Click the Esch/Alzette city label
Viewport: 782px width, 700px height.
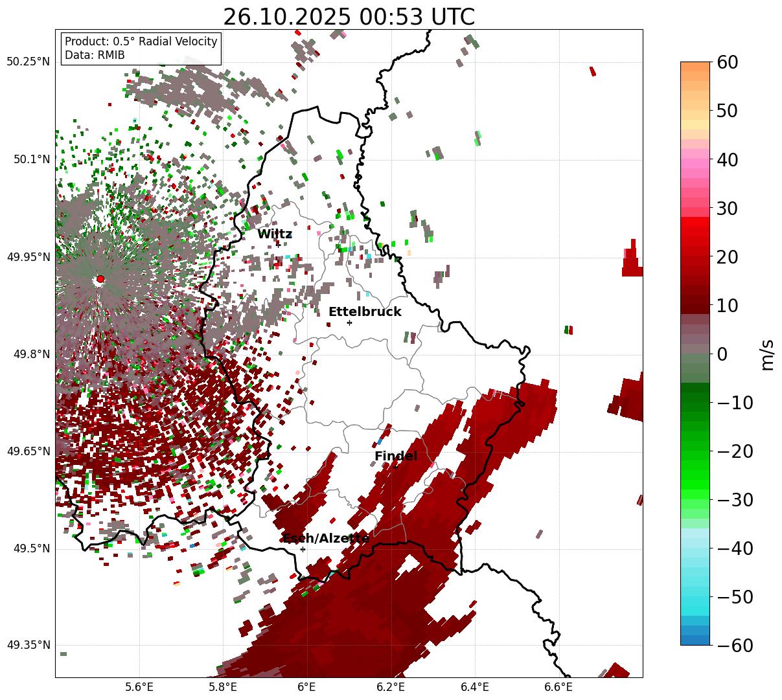(326, 539)
